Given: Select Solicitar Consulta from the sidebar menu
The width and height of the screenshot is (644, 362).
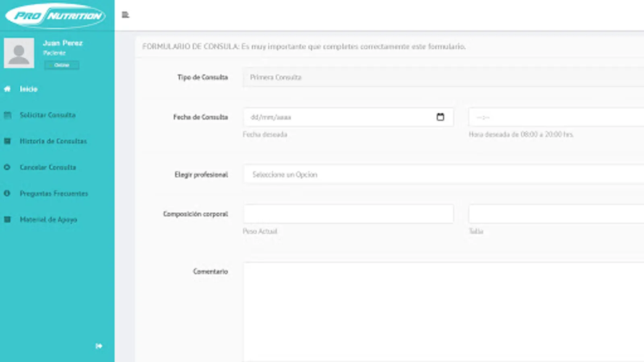Looking at the screenshot, I should [x=47, y=115].
